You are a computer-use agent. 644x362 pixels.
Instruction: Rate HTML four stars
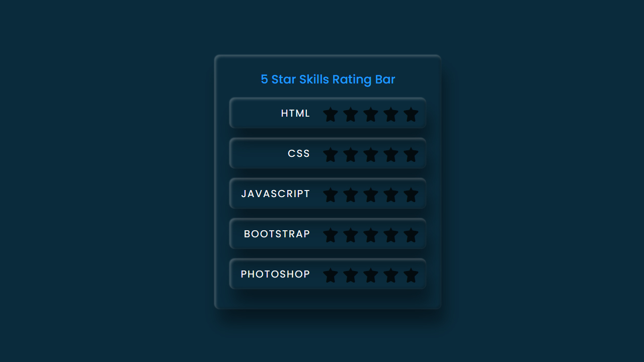(x=391, y=114)
